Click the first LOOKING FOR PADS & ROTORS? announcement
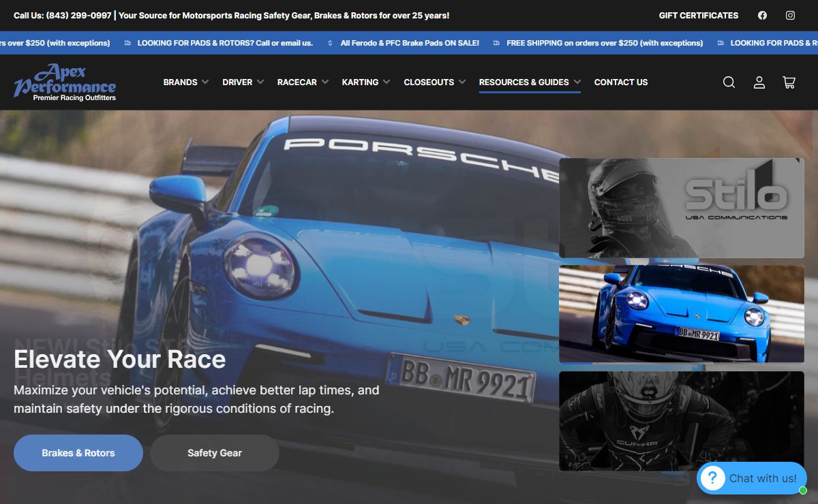818x504 pixels. (x=225, y=43)
